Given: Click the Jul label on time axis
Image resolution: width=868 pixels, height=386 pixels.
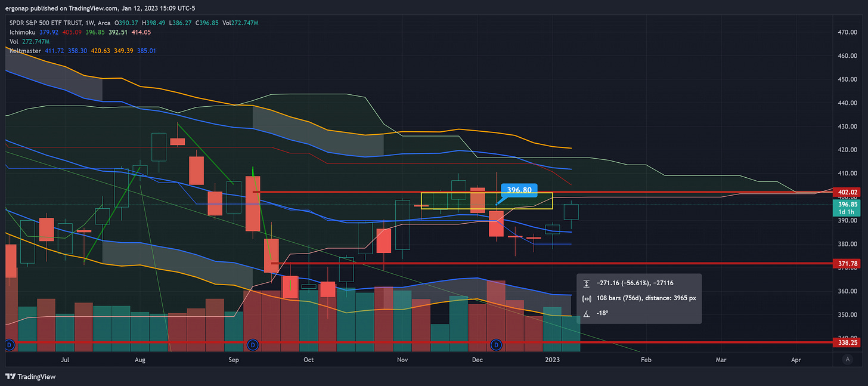Looking at the screenshot, I should [x=65, y=360].
